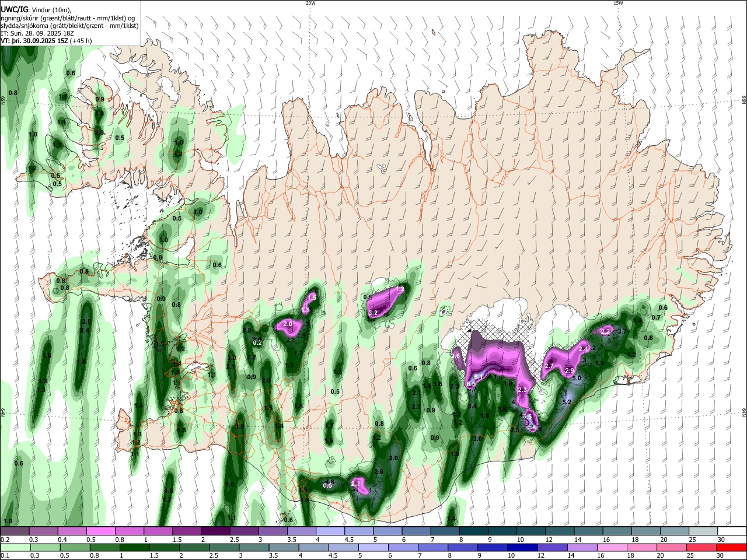Image resolution: width=747 pixels, height=560 pixels.
Task: Click the '0.2' label in the upper legend row
Action: click(5, 540)
